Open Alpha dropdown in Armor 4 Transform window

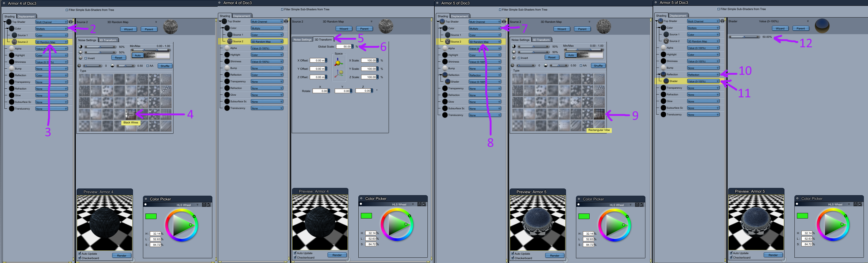pos(267,48)
